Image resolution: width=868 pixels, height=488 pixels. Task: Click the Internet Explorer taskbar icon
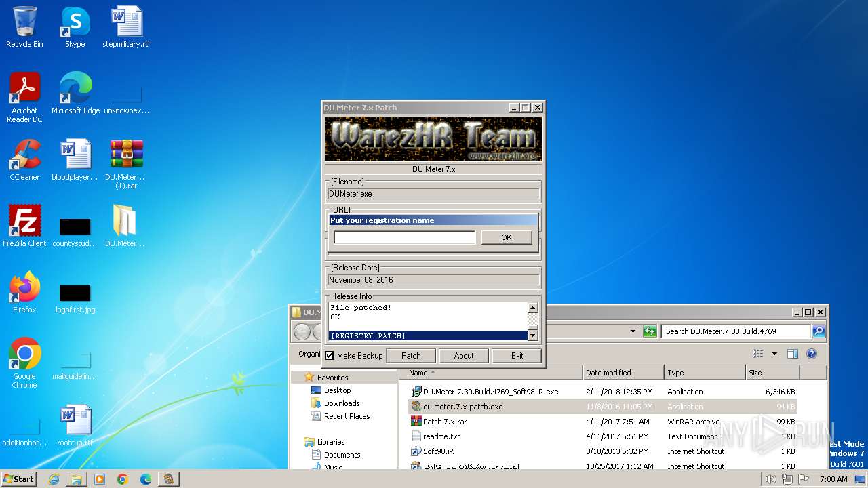tap(54, 479)
